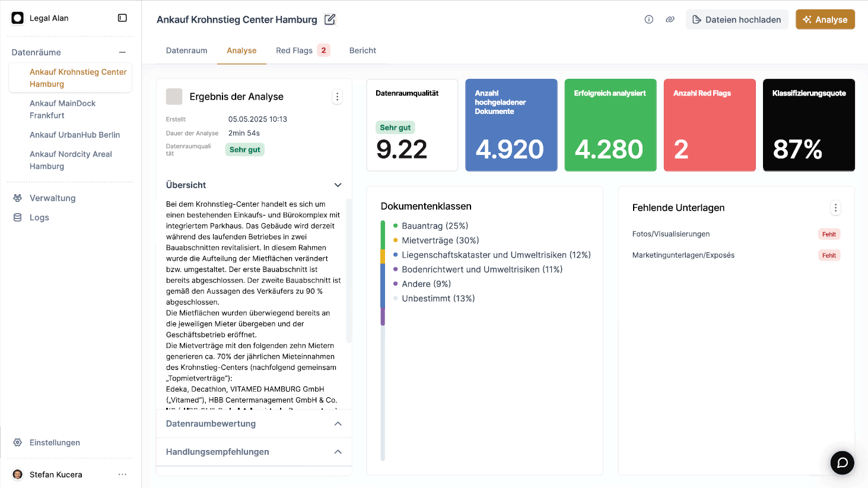Open the info circle icon

pyautogui.click(x=649, y=20)
